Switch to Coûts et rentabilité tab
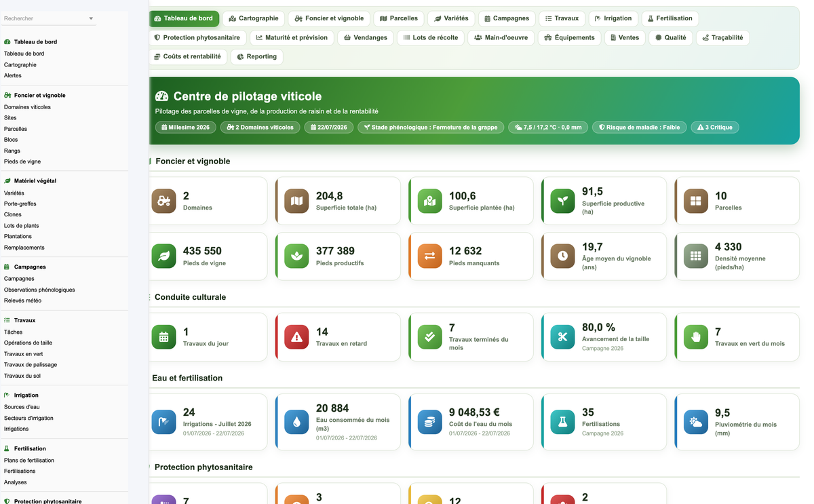Viewport: 814px width, 504px height. pos(188,56)
